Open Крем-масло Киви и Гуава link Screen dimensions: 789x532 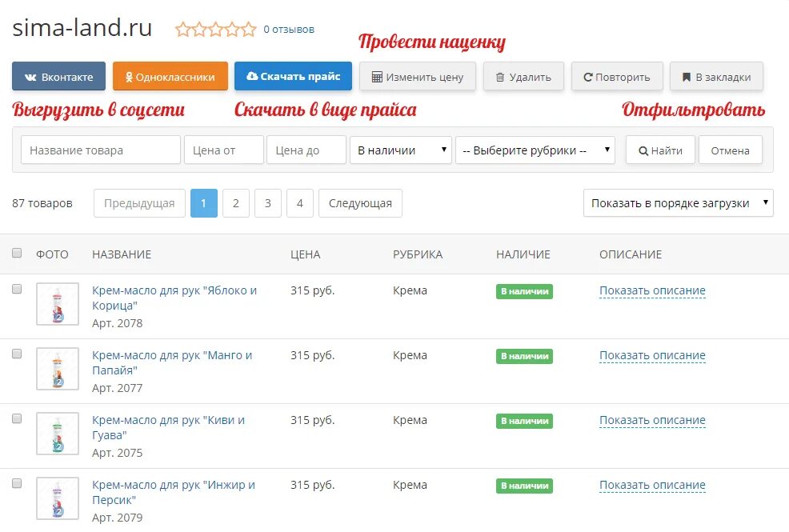click(x=169, y=427)
